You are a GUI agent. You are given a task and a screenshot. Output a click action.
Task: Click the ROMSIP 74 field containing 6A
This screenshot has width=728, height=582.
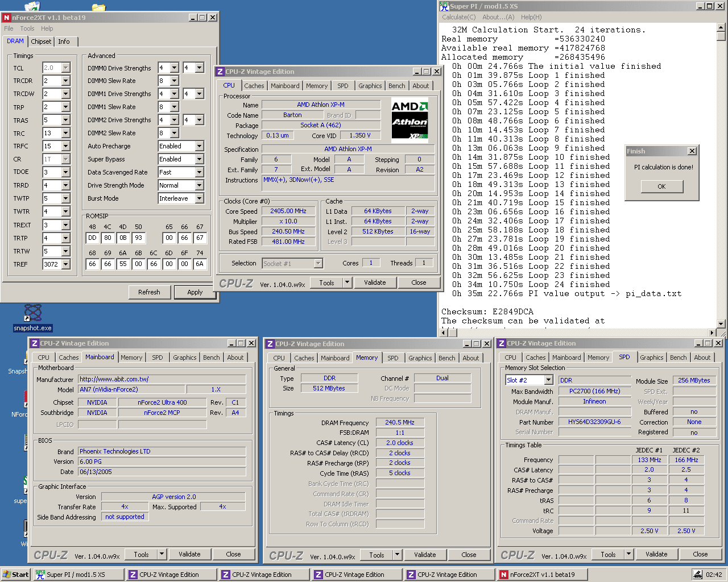pos(200,264)
